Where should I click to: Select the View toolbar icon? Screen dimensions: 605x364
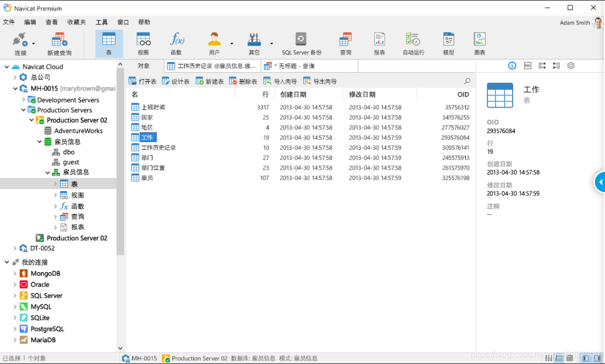[x=143, y=44]
